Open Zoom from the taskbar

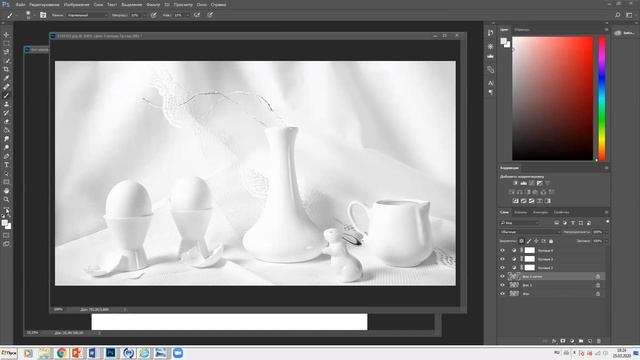point(178,353)
